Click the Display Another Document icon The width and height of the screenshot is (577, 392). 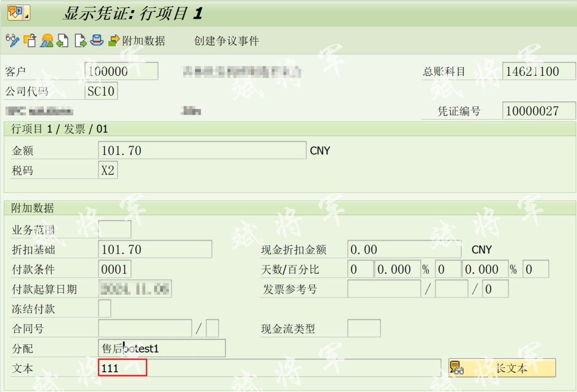(30, 40)
